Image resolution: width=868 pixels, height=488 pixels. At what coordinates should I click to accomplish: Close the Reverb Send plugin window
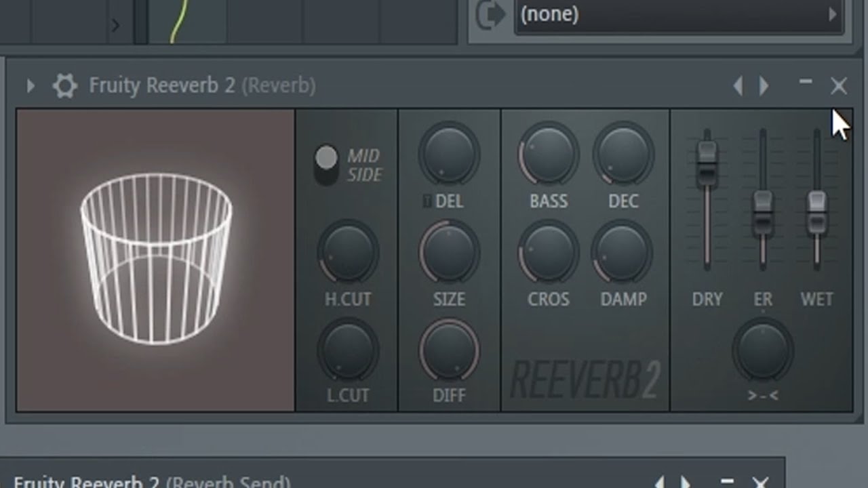point(761,483)
